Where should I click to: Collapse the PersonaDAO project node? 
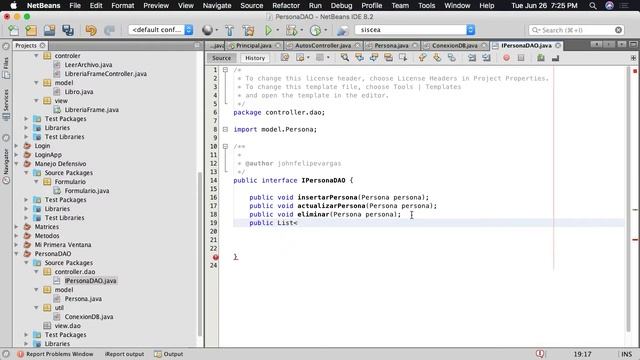[x=17, y=253]
